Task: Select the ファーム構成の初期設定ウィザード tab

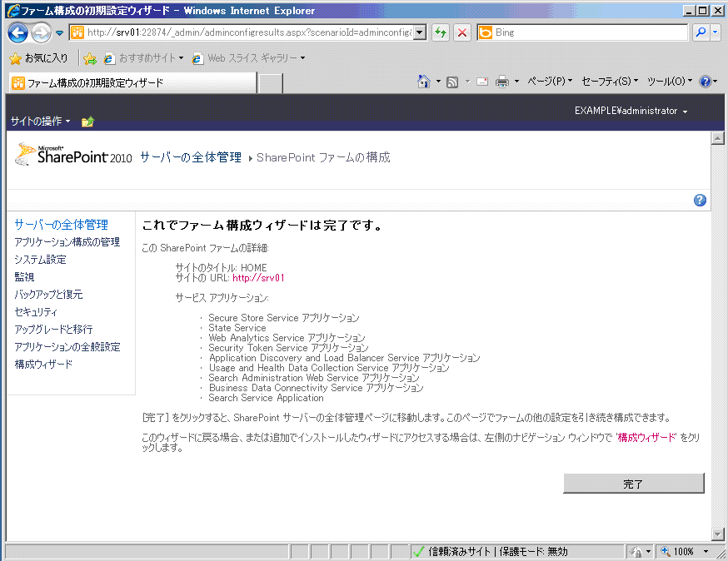Action: pos(132,83)
